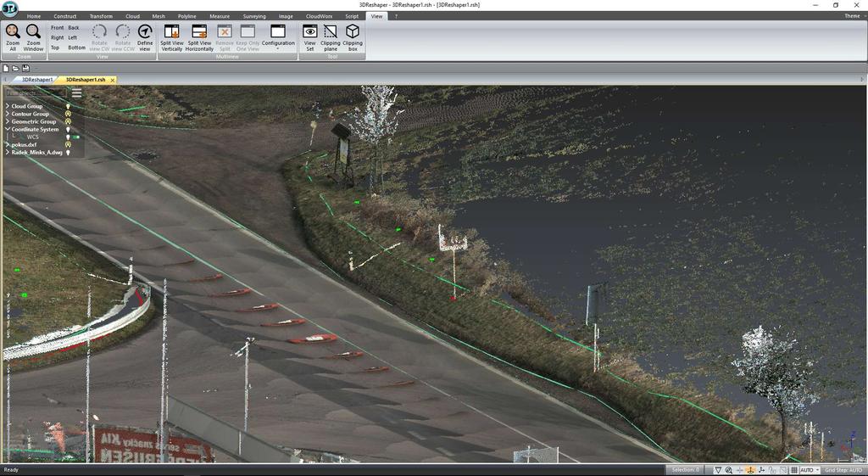Toggle Coordinate System visibility light bulb
Image resolution: width=868 pixels, height=476 pixels.
tap(68, 129)
